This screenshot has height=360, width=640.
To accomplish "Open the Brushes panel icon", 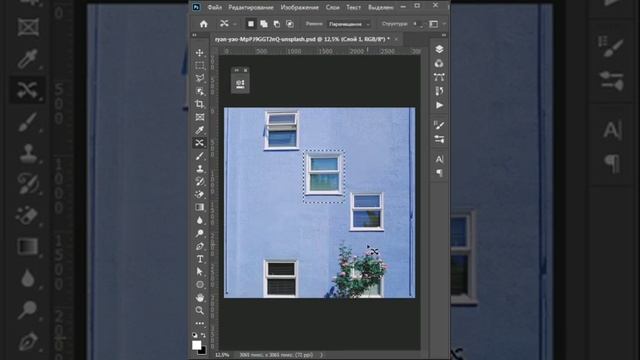I will click(439, 125).
